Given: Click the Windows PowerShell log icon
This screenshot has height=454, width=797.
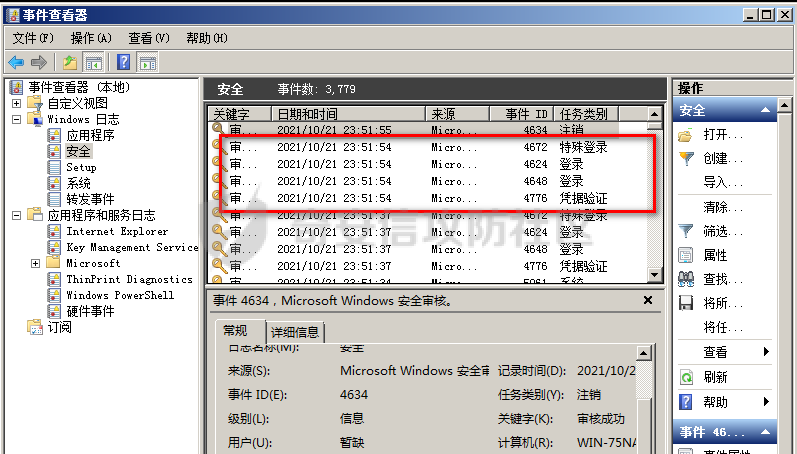Looking at the screenshot, I should point(54,295).
